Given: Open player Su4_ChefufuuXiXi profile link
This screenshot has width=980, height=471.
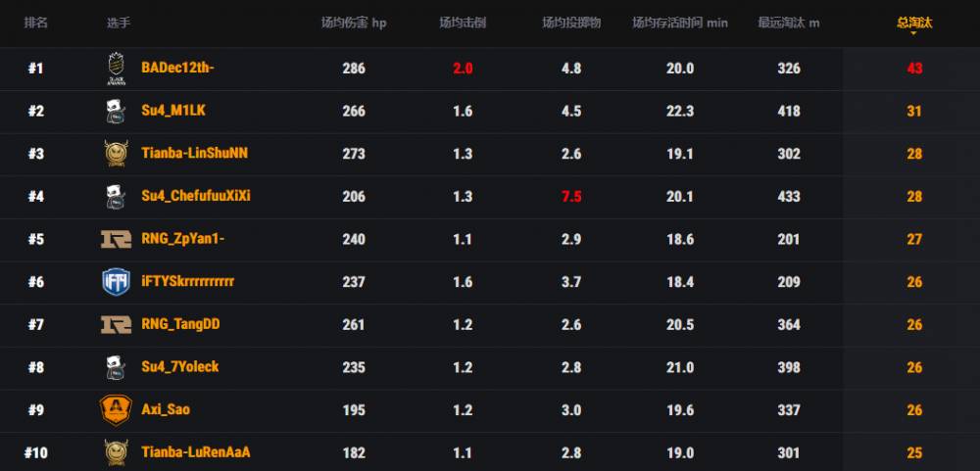Looking at the screenshot, I should point(196,196).
